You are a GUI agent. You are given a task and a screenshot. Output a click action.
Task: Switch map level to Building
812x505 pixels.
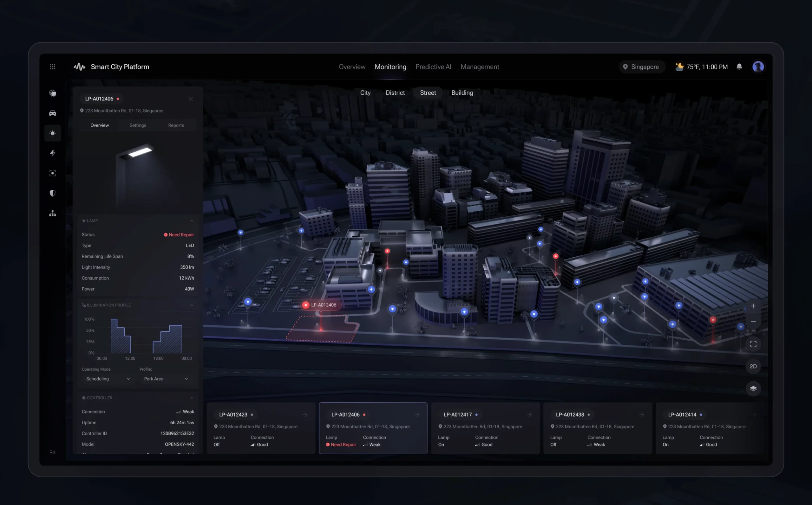462,93
